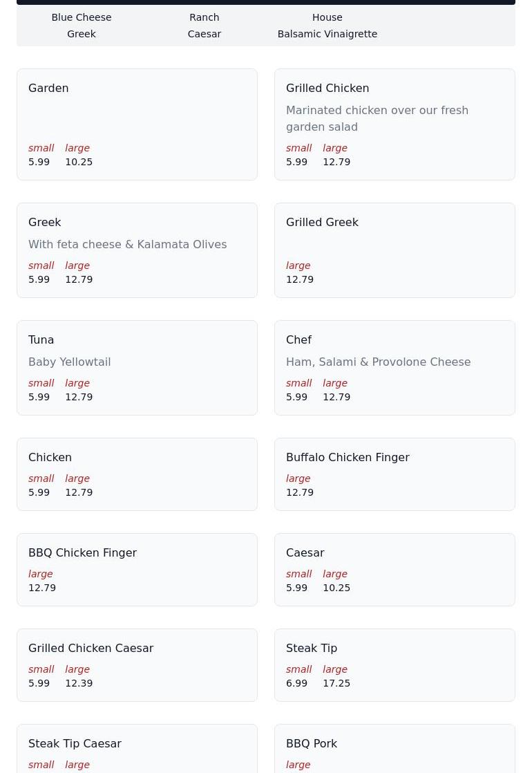
Task: Click the Blue Cheese dressing option
Action: coord(82,17)
